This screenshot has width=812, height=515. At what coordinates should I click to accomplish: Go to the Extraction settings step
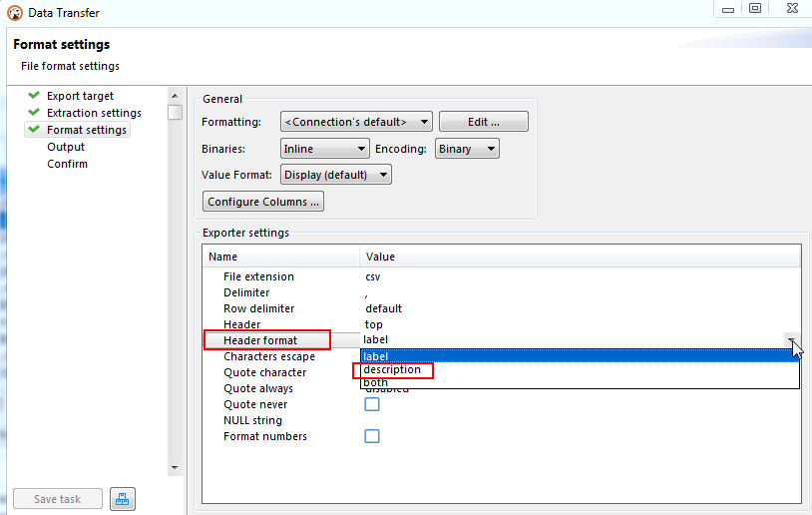click(94, 113)
